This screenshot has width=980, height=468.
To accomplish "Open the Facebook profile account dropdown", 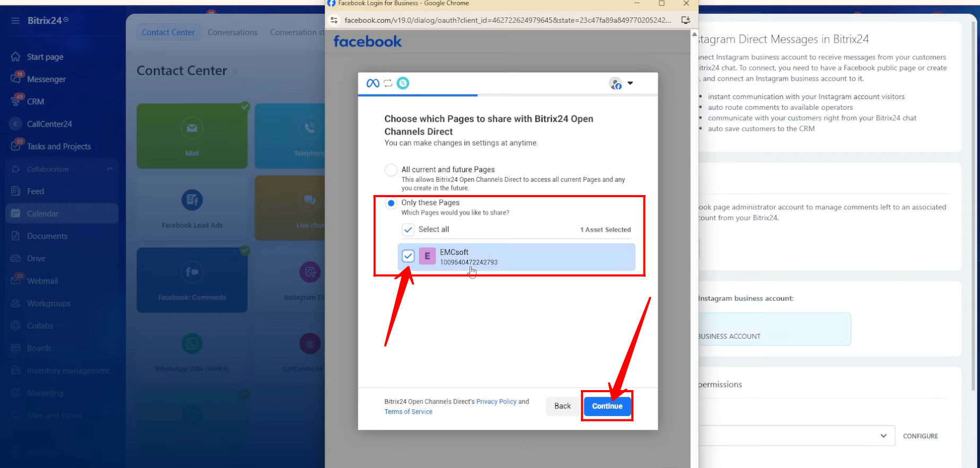I will click(621, 83).
